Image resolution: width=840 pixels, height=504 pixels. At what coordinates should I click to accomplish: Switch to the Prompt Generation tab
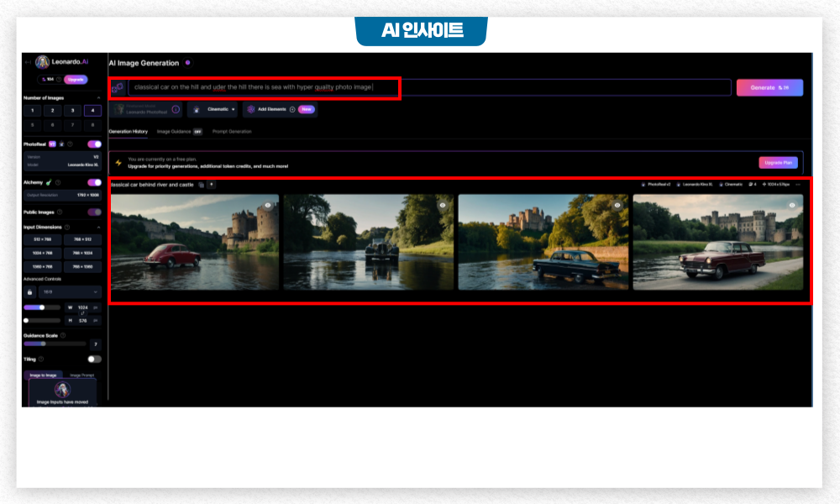232,131
